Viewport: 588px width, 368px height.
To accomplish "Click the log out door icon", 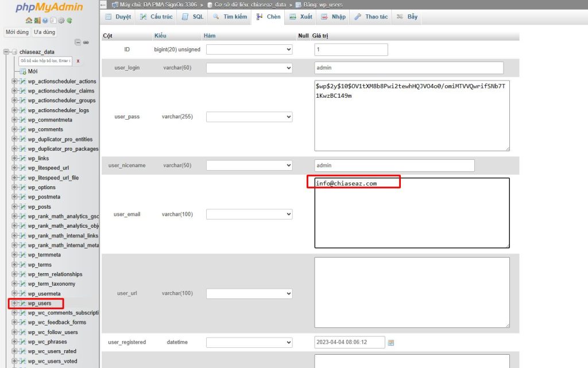I will point(36,20).
